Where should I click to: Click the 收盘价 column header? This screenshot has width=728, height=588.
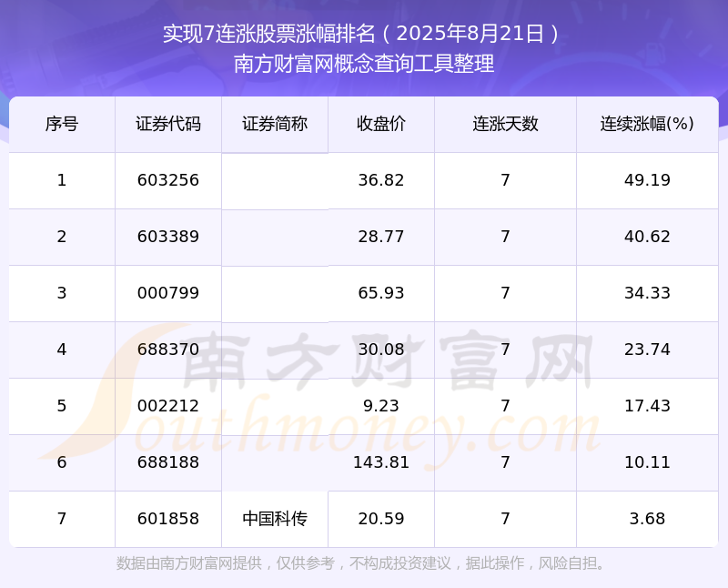(x=381, y=124)
